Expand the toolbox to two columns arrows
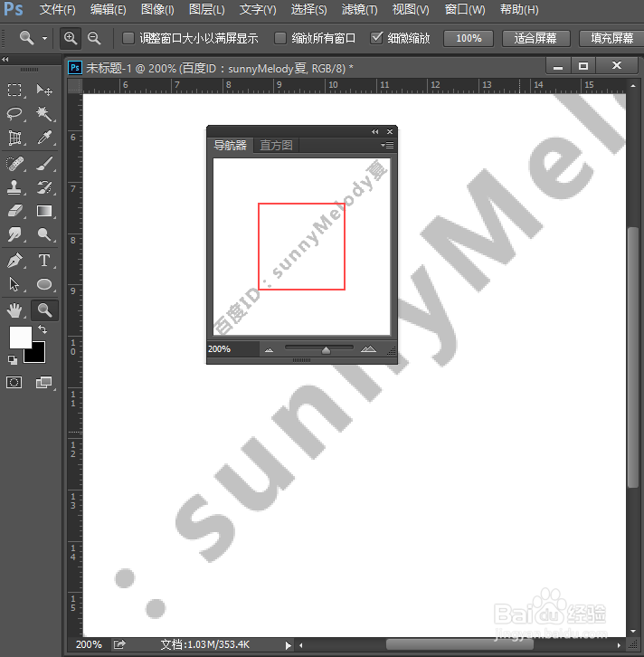This screenshot has height=657, width=644. pyautogui.click(x=5, y=60)
